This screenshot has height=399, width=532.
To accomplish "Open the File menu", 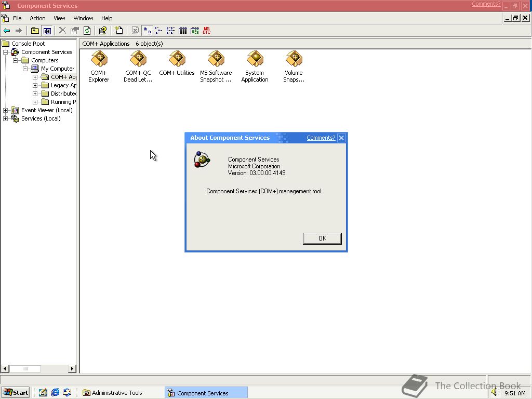I will point(17,18).
